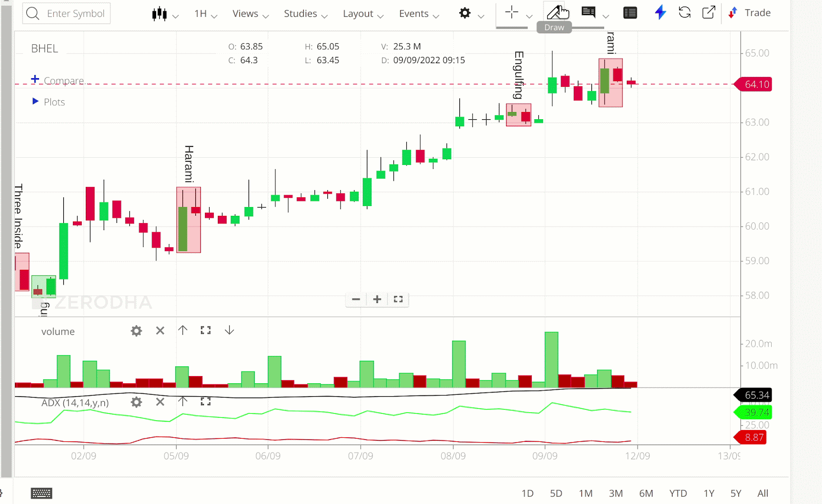Select the 5D range
The width and height of the screenshot is (822, 504).
coord(556,493)
